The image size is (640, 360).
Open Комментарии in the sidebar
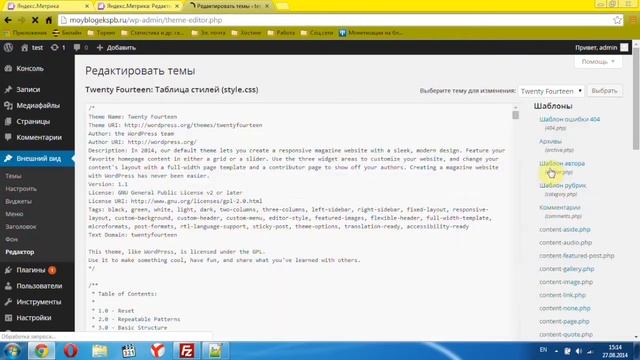click(39, 137)
